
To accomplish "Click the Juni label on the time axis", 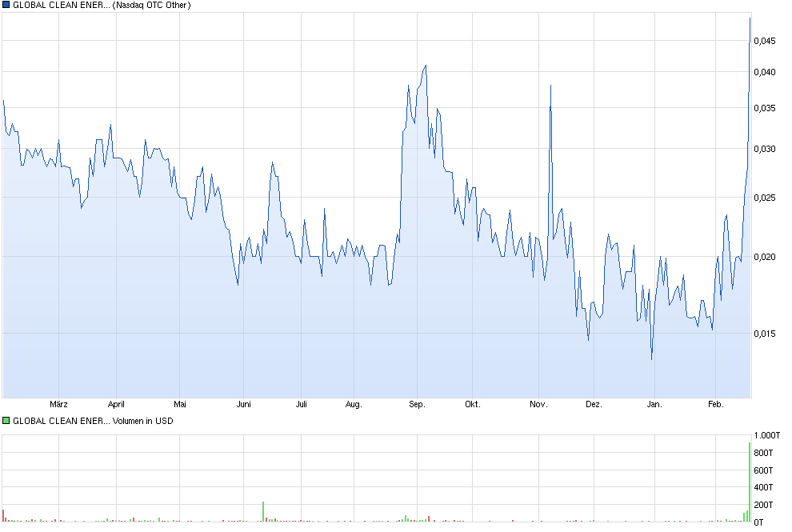I will pos(244,405).
